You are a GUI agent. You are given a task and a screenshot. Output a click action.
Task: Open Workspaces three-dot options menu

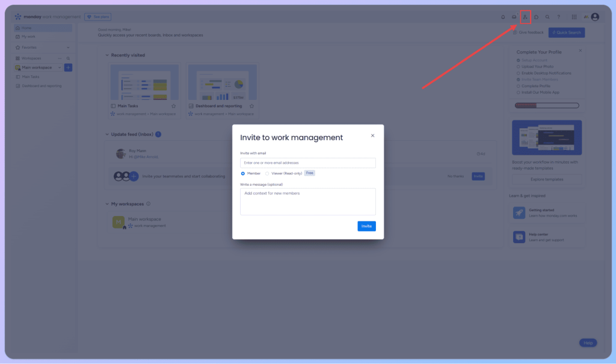point(60,58)
